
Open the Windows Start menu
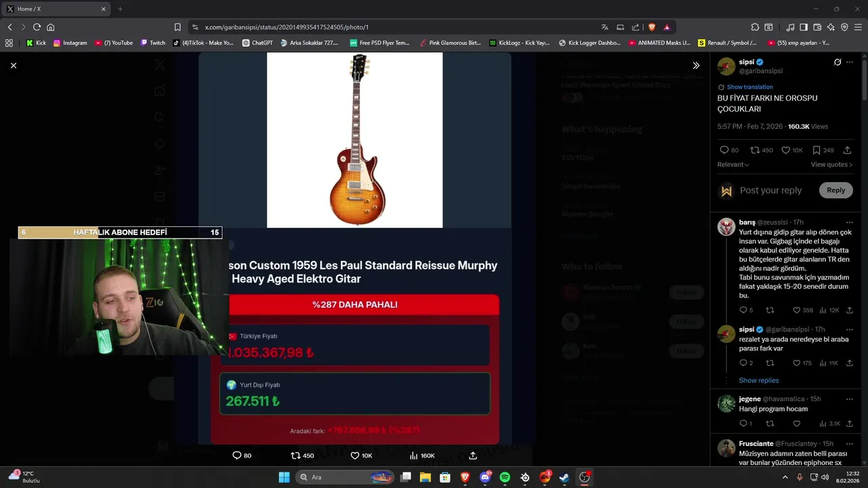tap(284, 477)
